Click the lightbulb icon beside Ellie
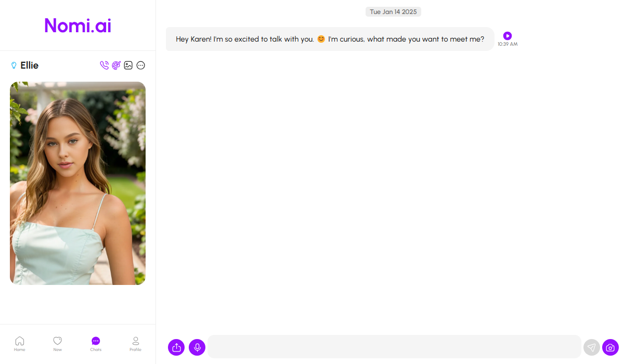 click(14, 66)
